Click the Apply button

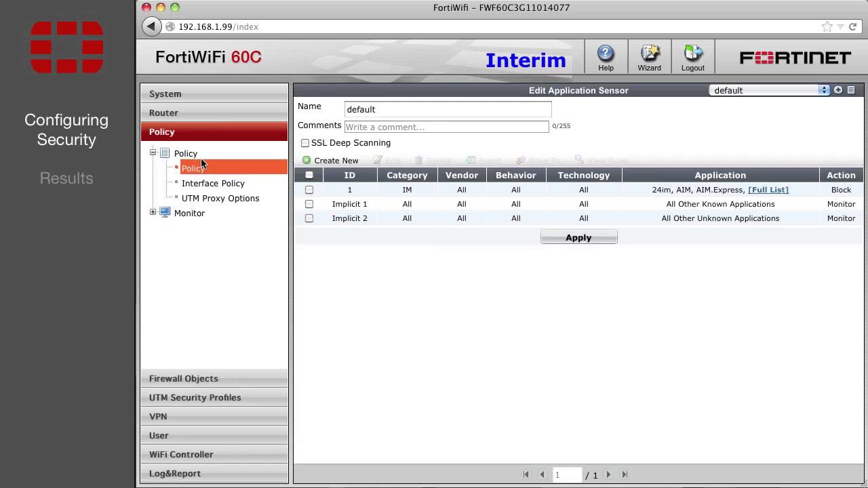click(x=578, y=237)
